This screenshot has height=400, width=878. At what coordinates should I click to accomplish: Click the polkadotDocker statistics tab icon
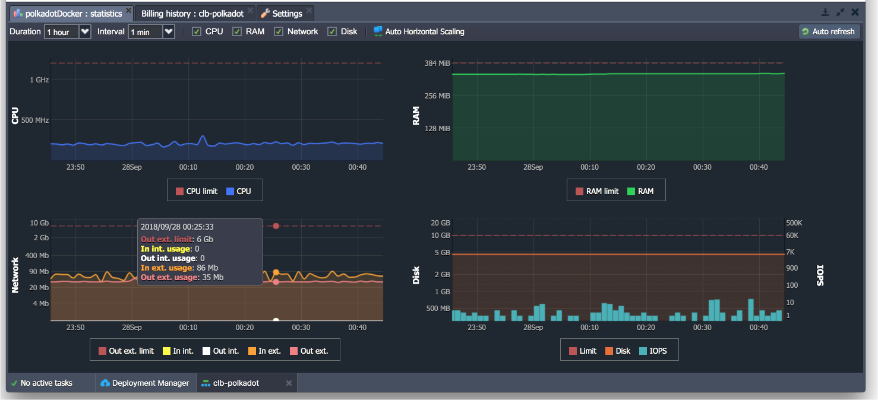click(x=17, y=13)
